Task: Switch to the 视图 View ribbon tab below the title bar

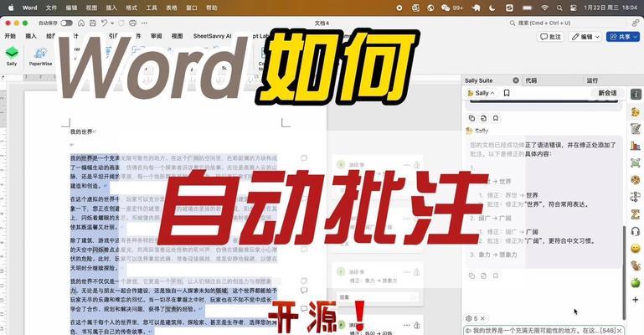Action: [x=177, y=36]
